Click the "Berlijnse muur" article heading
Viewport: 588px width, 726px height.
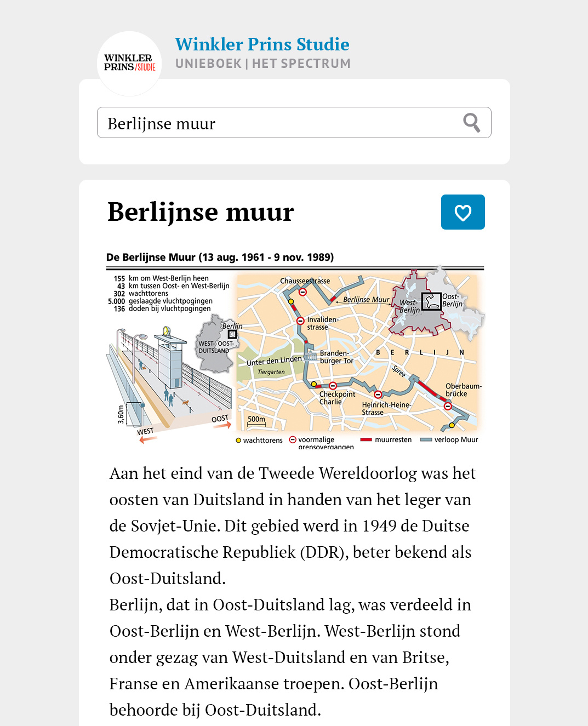(201, 212)
